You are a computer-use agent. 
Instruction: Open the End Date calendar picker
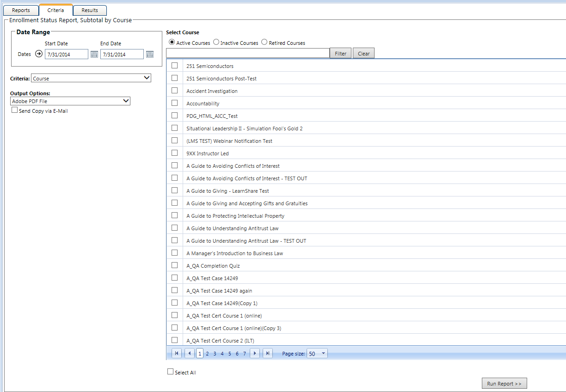pyautogui.click(x=150, y=55)
